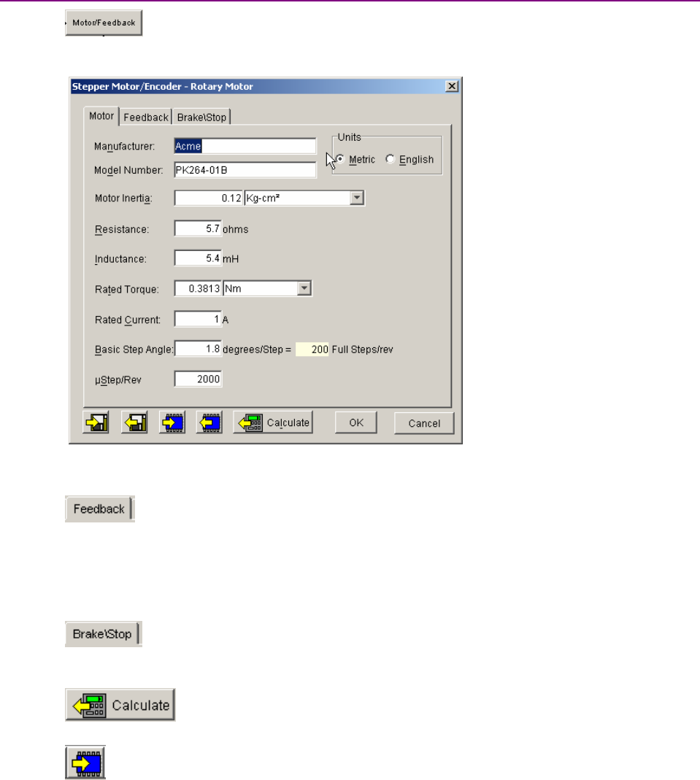Click the 'µStep/Rev' label
The width and height of the screenshot is (700, 780).
118,380
